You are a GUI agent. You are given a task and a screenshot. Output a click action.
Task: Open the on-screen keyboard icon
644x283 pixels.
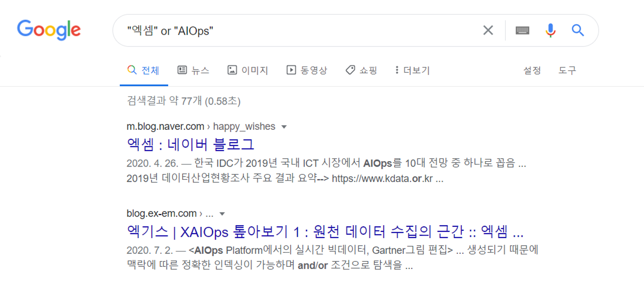point(522,30)
